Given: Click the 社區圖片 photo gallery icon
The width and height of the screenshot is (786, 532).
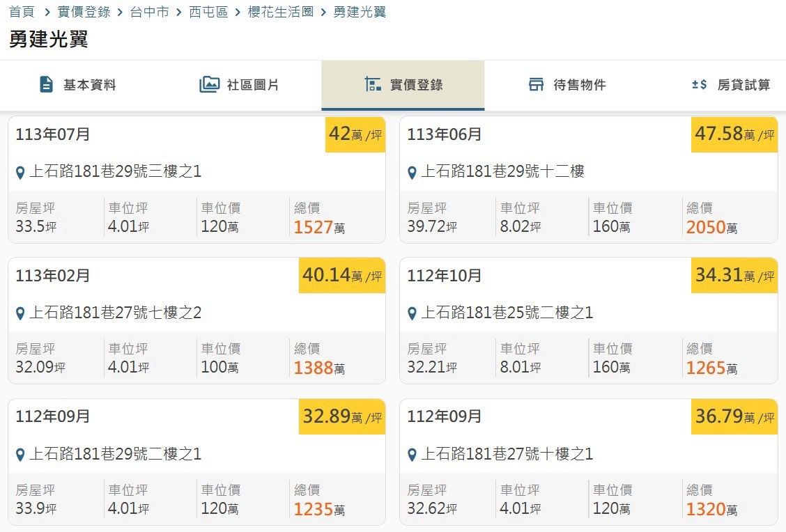Looking at the screenshot, I should (209, 85).
